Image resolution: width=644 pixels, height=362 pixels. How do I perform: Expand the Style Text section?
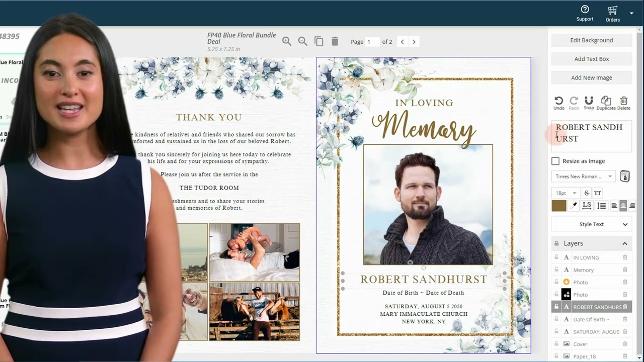(x=592, y=224)
